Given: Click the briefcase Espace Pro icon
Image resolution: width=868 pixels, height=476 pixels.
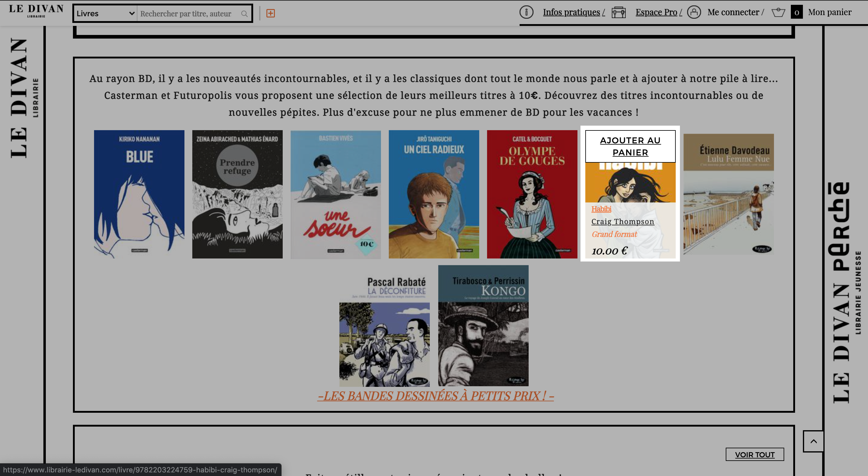Looking at the screenshot, I should (619, 12).
